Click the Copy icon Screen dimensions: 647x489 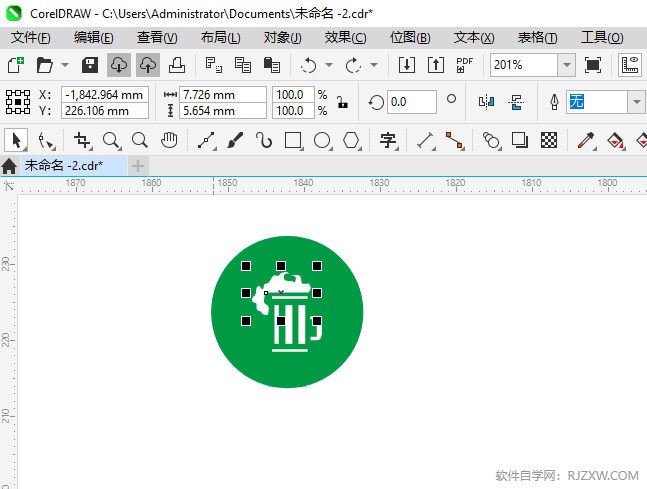point(243,65)
